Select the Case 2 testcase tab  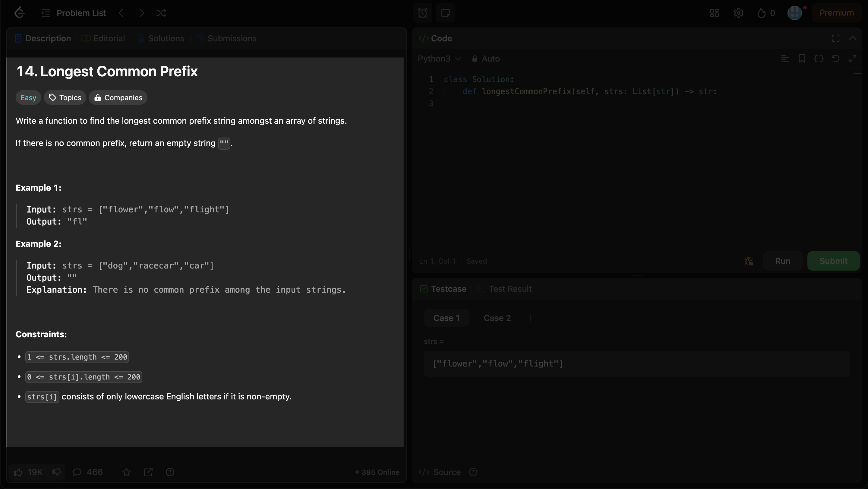click(497, 318)
